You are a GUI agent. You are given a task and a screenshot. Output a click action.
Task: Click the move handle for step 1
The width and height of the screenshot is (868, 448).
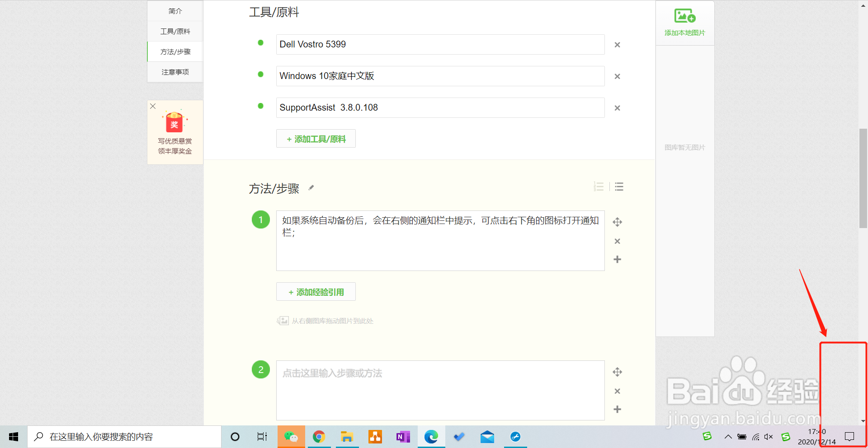click(x=617, y=222)
